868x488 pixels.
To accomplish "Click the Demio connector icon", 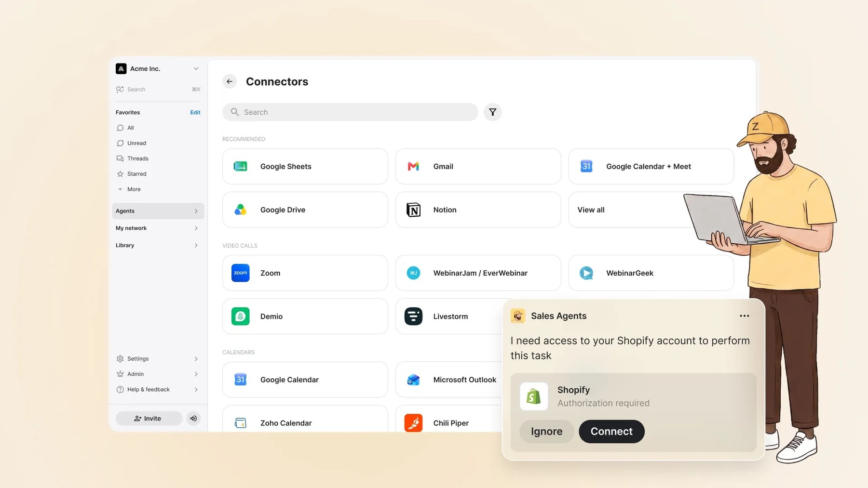I will pyautogui.click(x=240, y=317).
